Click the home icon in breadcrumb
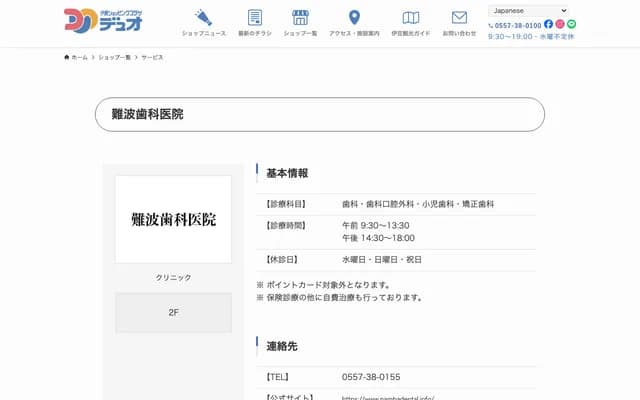Screen dimensions: 640x400 (x=67, y=57)
